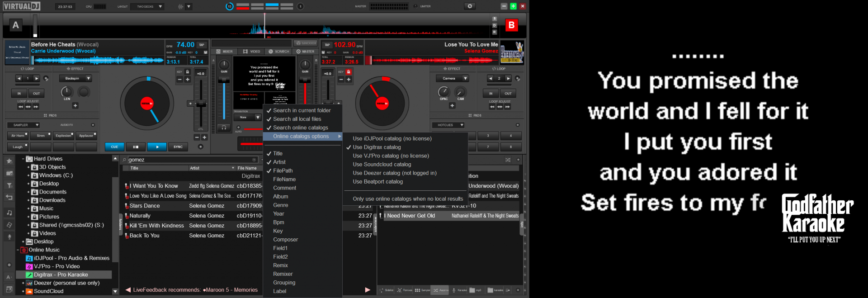Trigger the Applause sample pad
Viewport: 868px width, 298px height.
point(86,135)
